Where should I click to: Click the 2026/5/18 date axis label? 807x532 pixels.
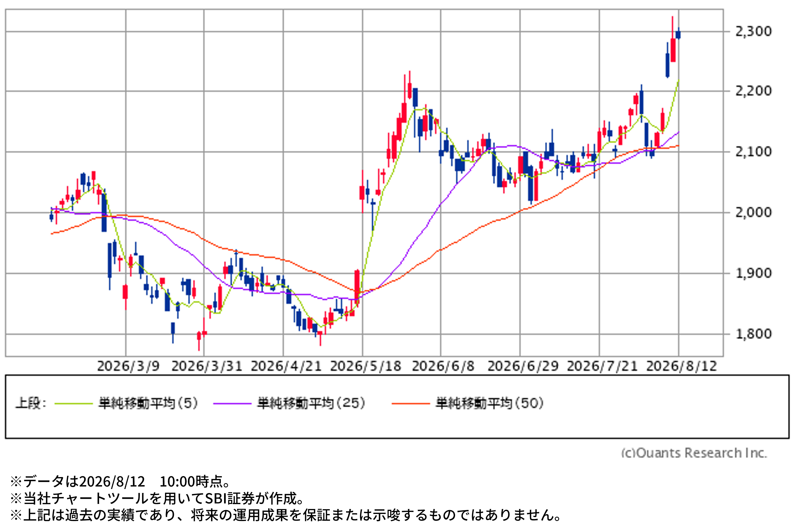click(x=365, y=366)
